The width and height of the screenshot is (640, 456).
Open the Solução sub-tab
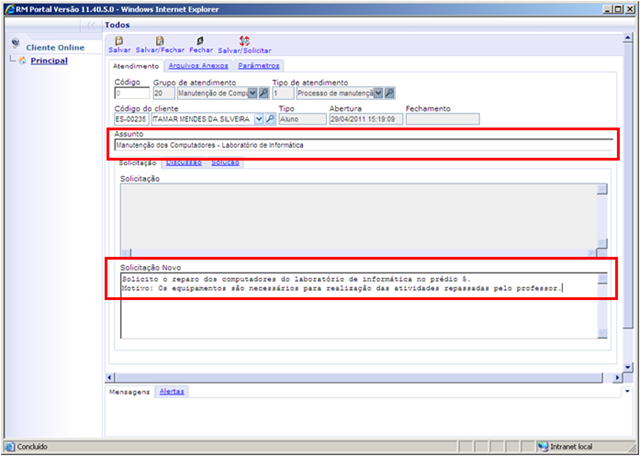coord(225,162)
